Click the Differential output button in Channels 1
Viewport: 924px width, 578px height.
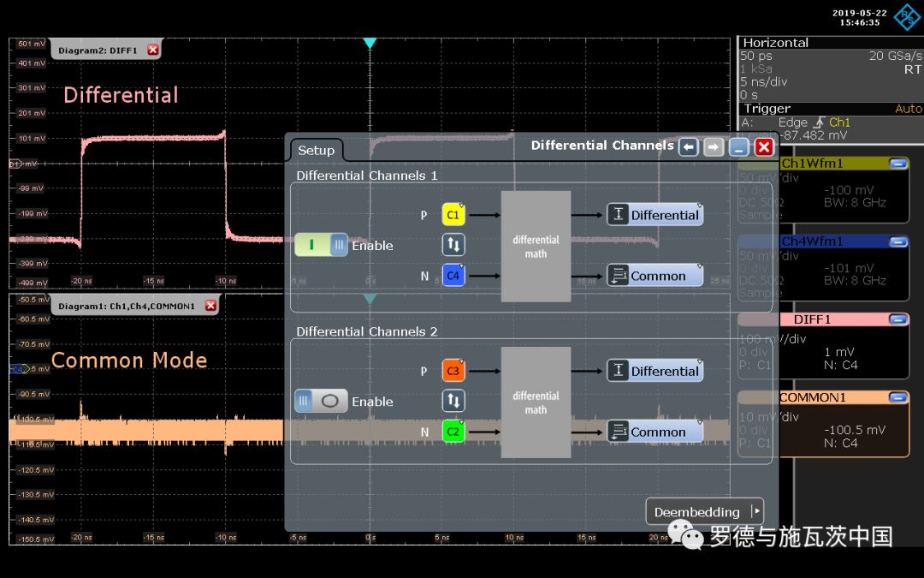(655, 215)
